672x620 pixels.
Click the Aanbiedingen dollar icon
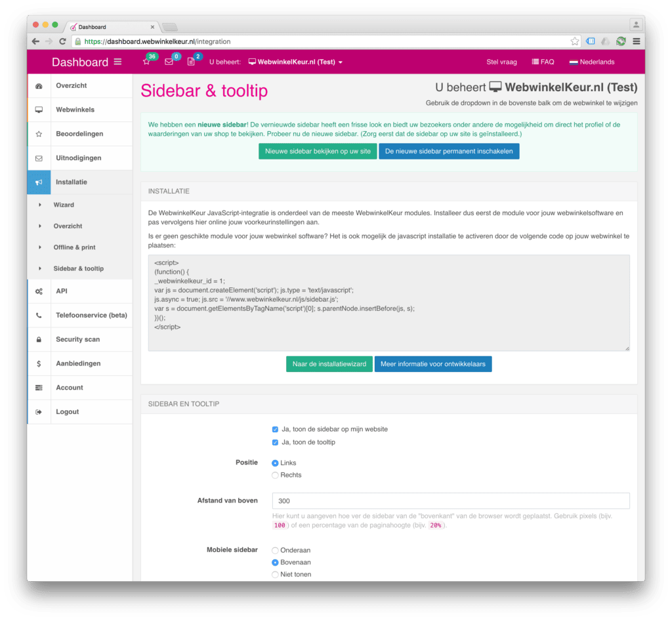39,363
